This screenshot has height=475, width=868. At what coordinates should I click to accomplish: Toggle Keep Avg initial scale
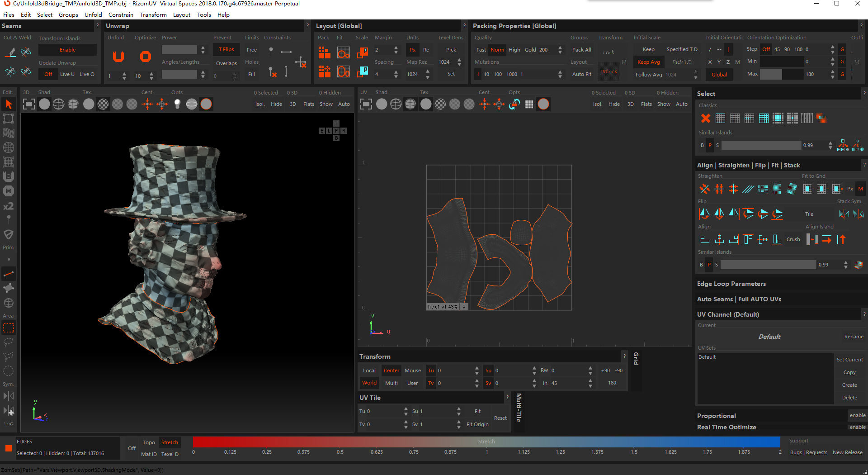coord(648,62)
